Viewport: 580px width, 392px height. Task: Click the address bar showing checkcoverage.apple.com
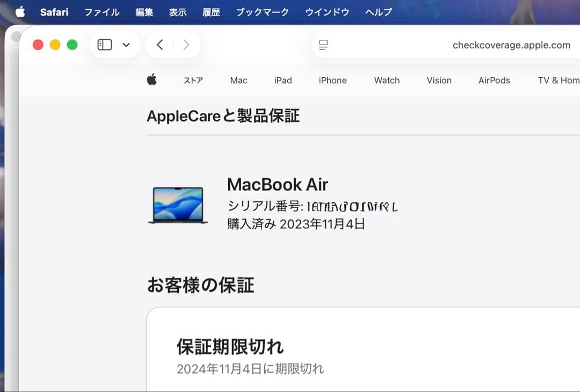coord(512,45)
